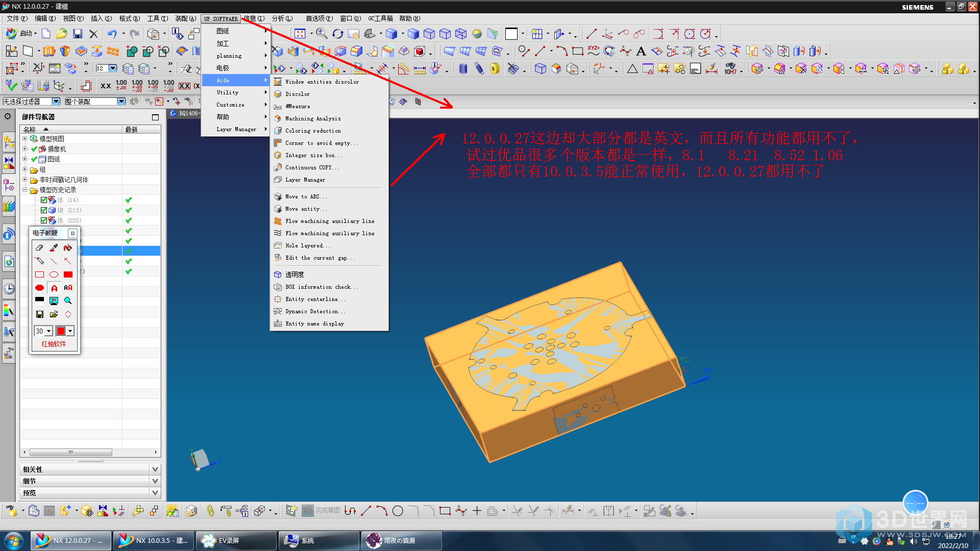Screen dimensions: 980x551
Task: Open Hole layered dialog
Action: pos(307,245)
